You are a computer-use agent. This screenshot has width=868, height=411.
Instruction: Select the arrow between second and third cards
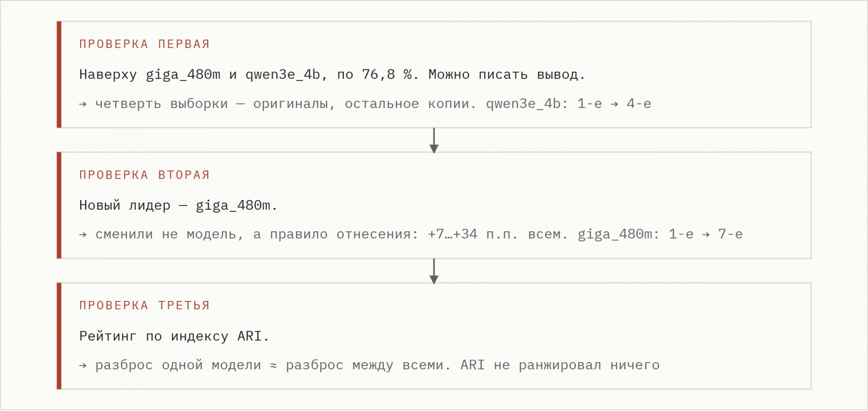[434, 271]
